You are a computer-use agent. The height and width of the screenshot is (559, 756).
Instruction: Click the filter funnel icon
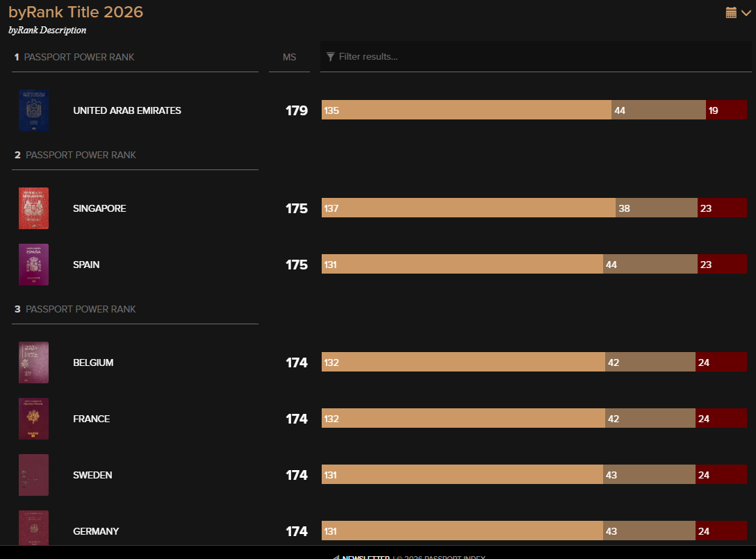pos(331,56)
